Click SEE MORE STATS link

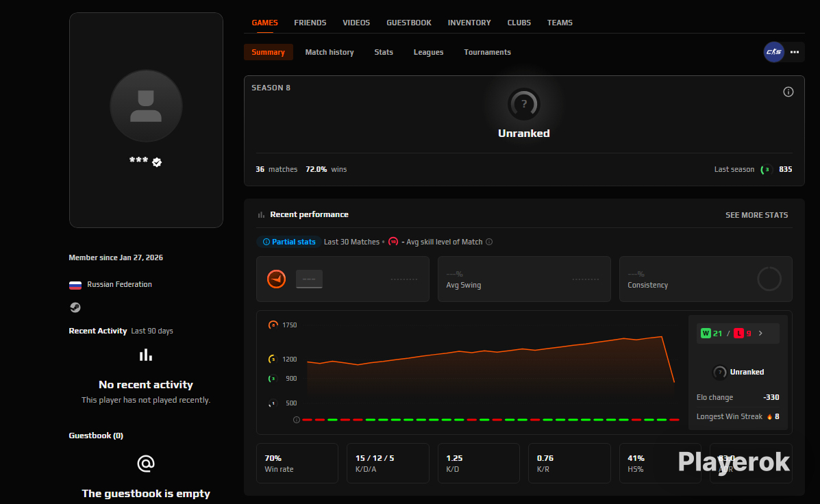(x=756, y=215)
